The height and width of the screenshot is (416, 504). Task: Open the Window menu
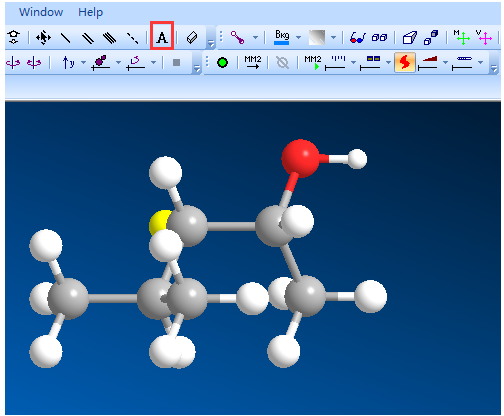coord(41,12)
